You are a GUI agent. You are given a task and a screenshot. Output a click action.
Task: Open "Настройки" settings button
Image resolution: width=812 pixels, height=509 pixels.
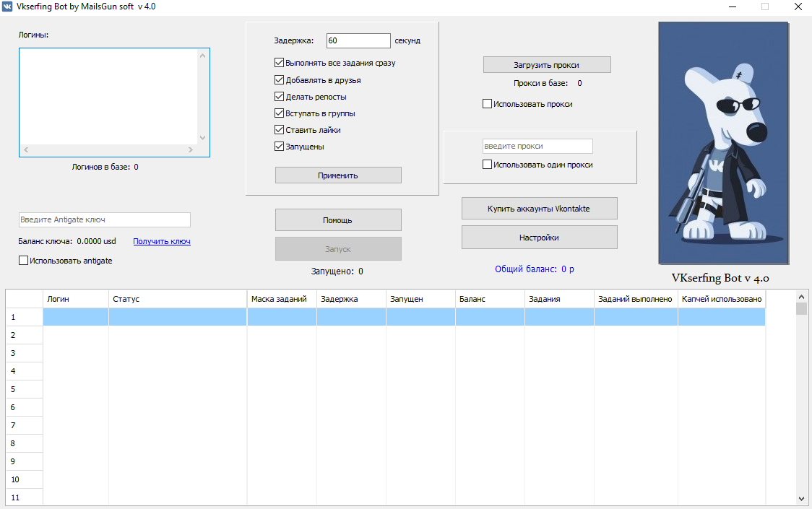pos(539,238)
